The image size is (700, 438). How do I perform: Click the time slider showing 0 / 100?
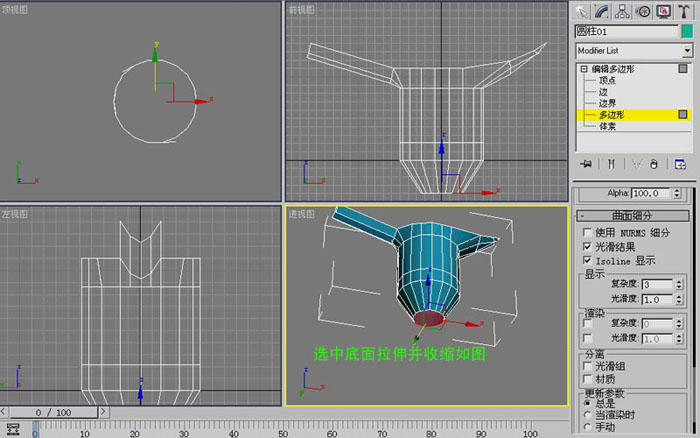54,412
